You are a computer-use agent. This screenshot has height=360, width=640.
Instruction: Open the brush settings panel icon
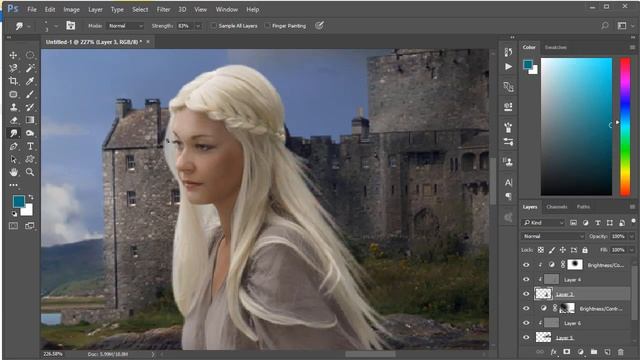71,26
